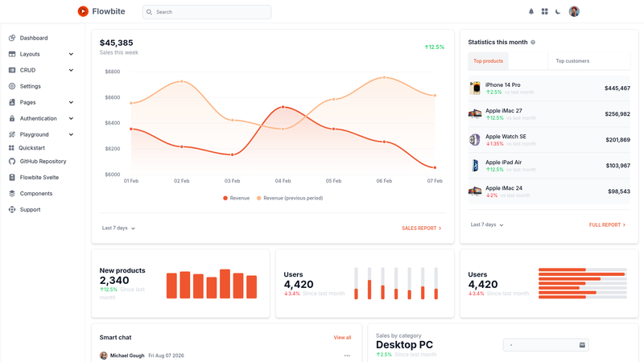The width and height of the screenshot is (644, 362).
Task: Expand the Authentication sidebar menu
Action: pyautogui.click(x=41, y=118)
